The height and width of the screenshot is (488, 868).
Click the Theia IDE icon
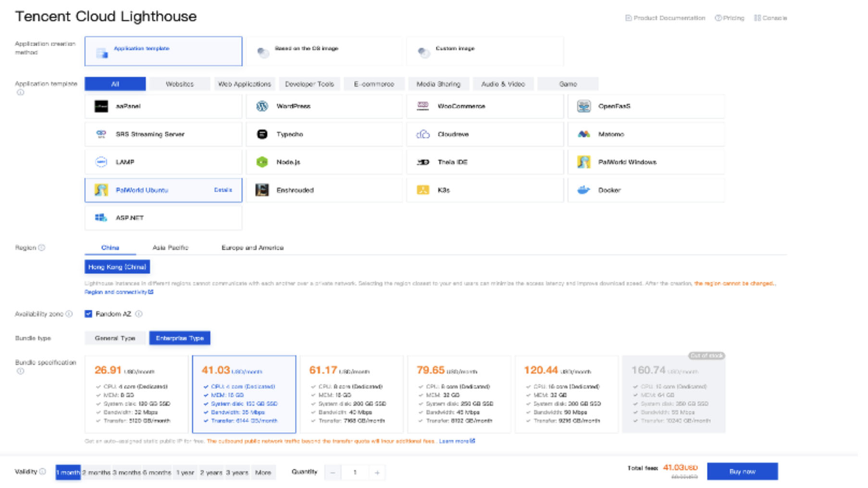(x=423, y=162)
